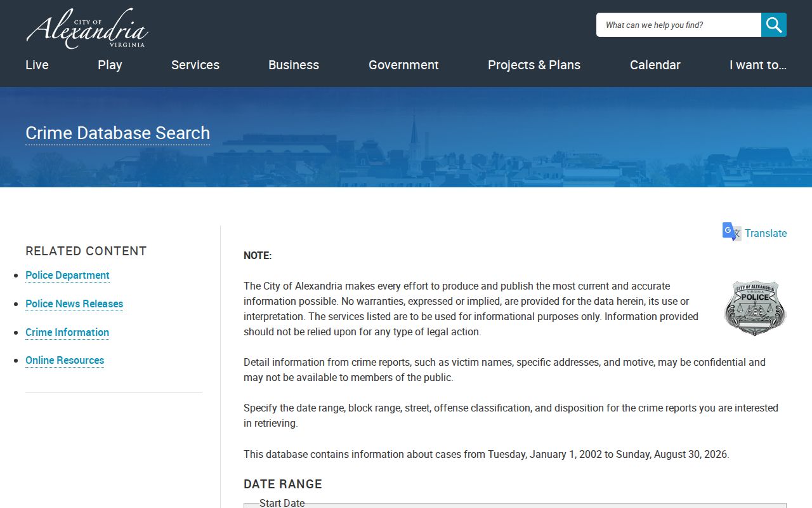Open the Calendar menu item
Viewport: 812px width, 508px height.
(655, 65)
